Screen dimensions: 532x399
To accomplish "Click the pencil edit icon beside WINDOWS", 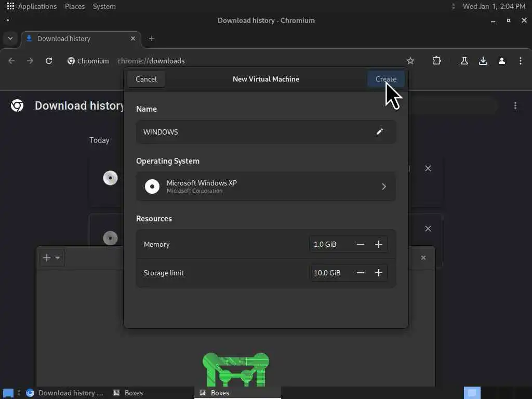I will pos(379,131).
